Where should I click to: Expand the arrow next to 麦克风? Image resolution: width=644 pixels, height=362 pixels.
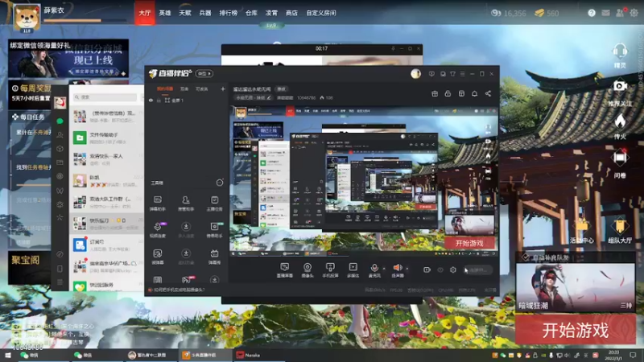[384, 269]
